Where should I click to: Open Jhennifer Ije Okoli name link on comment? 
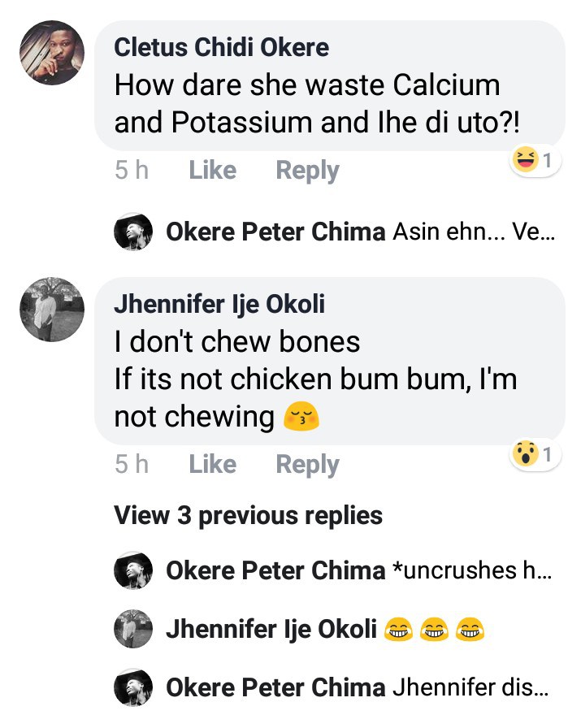(219, 305)
